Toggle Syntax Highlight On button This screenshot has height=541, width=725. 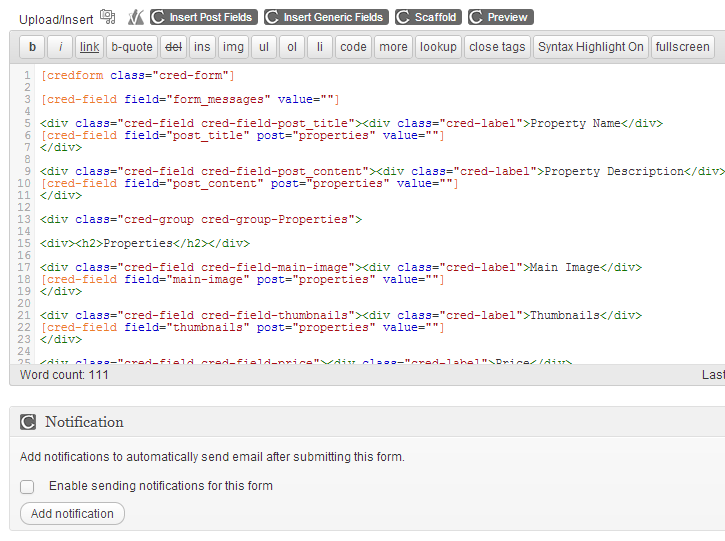(590, 47)
